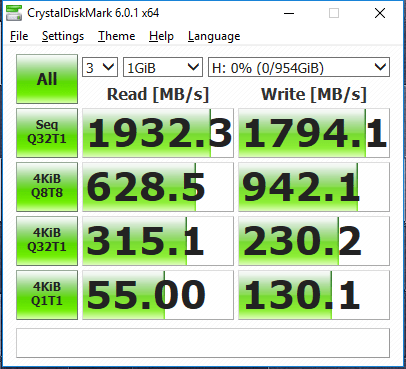The width and height of the screenshot is (406, 369).
Task: Open the Settings menu
Action: pyautogui.click(x=63, y=36)
